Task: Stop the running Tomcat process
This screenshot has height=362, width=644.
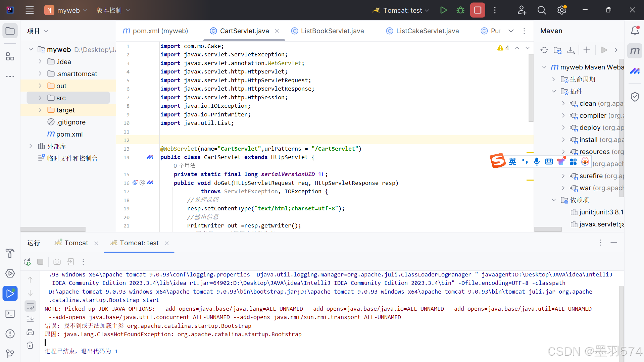Action: pos(478,10)
